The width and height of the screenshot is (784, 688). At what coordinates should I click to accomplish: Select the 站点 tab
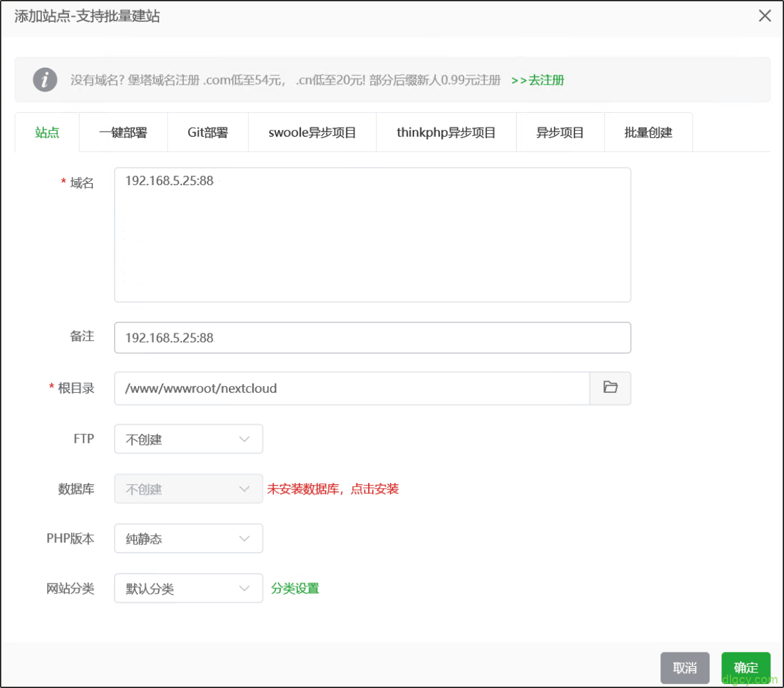[47, 132]
